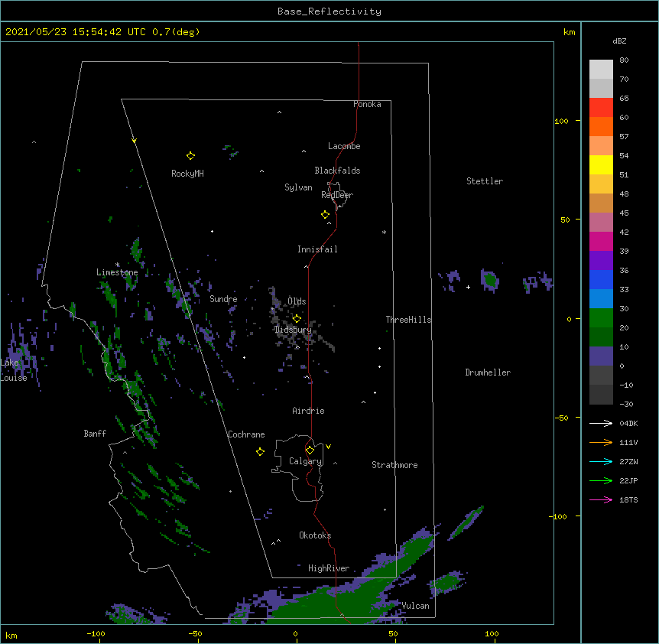Click the Banff label
659x644 pixels.
[x=95, y=434]
